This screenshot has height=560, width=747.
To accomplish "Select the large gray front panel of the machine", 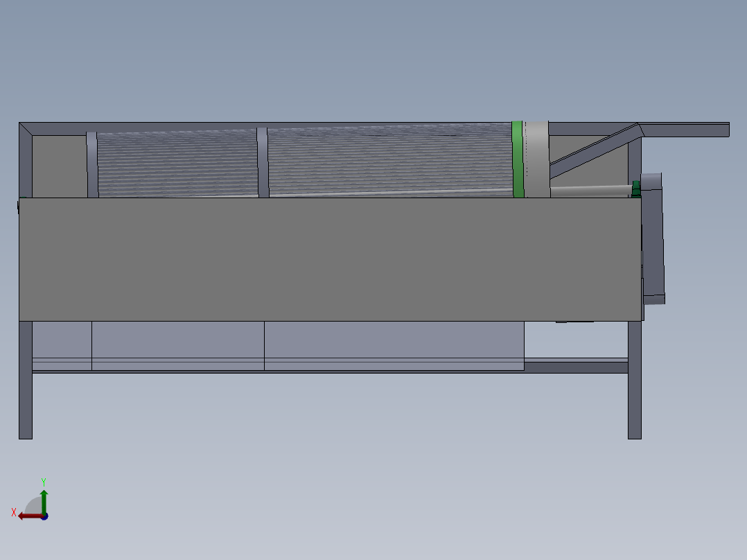I will point(330,259).
